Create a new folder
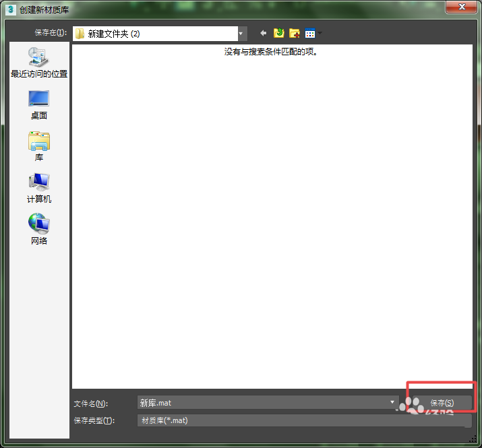Viewport: 482px width, 448px height. [295, 33]
